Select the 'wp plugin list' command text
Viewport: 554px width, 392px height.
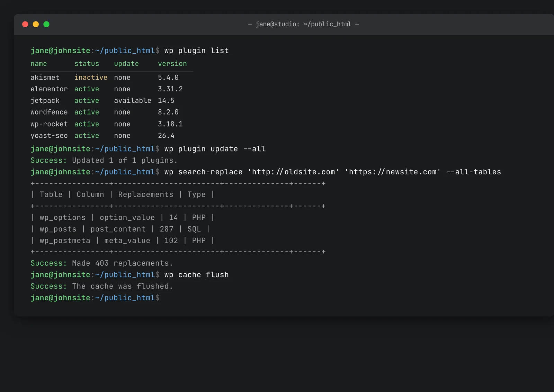coord(197,51)
